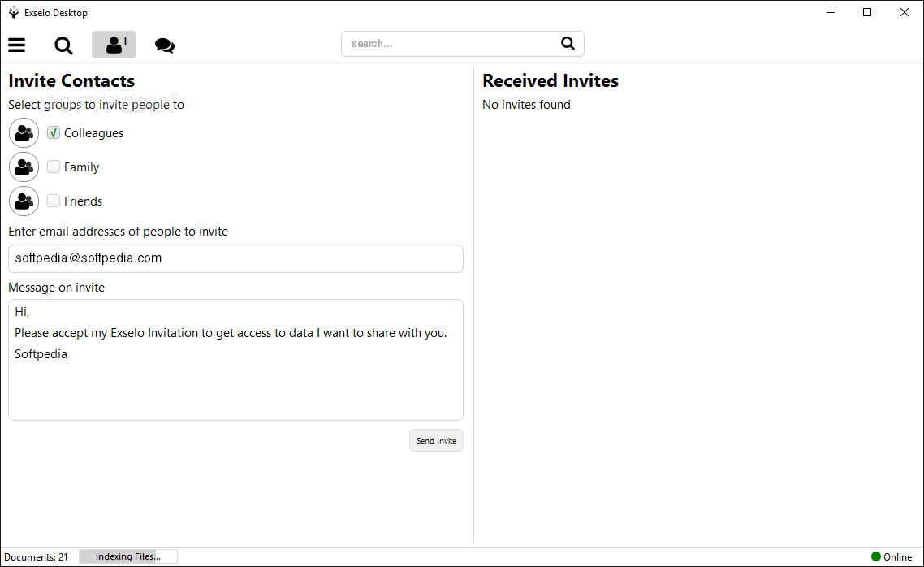The width and height of the screenshot is (924, 567).
Task: Minimize the Exselo Desktop window
Action: (x=831, y=12)
